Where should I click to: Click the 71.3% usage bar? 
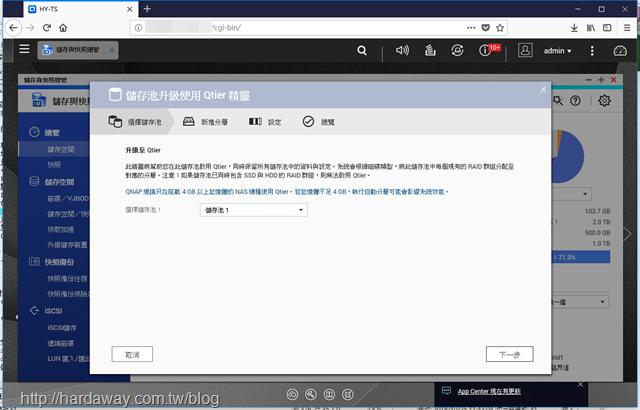click(581, 257)
